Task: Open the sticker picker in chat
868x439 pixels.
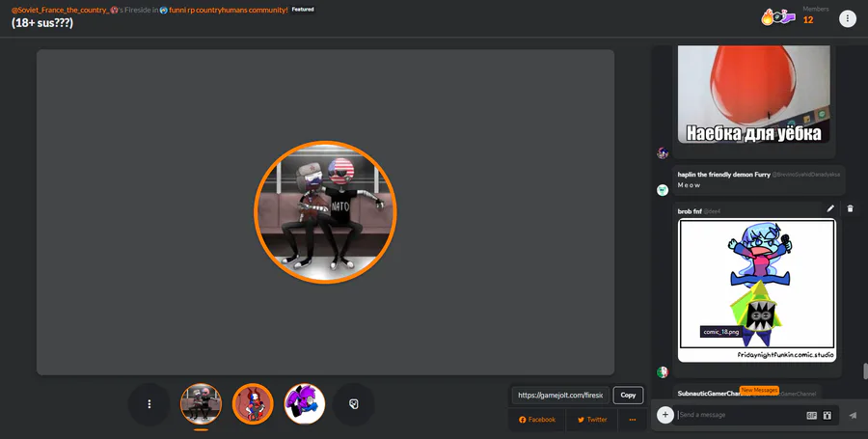Action: coord(827,415)
